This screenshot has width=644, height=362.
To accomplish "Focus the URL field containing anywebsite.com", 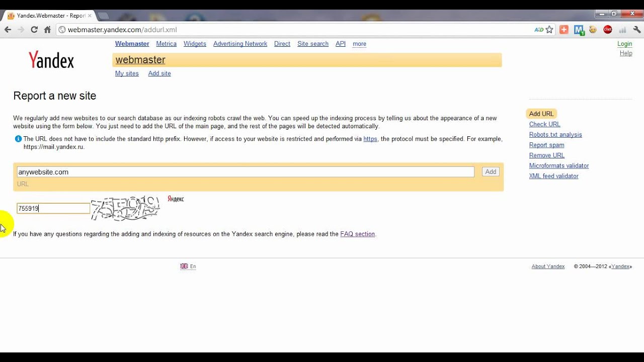I will 246,172.
